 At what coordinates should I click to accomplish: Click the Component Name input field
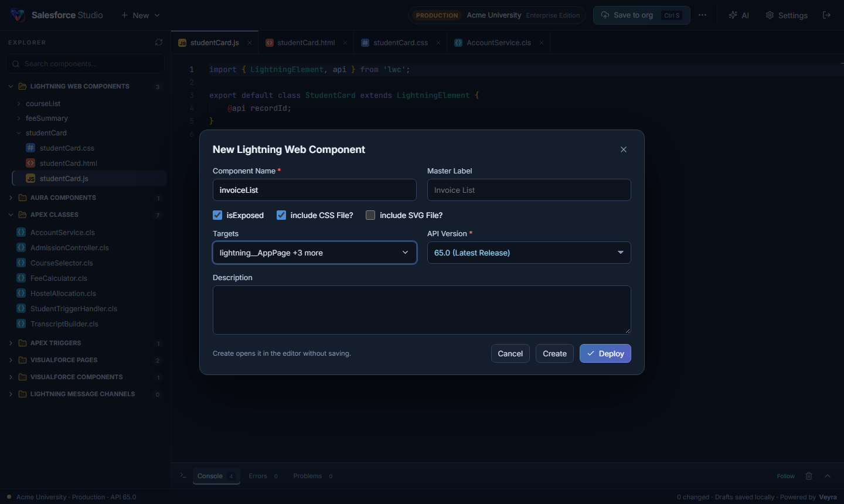[x=315, y=190]
